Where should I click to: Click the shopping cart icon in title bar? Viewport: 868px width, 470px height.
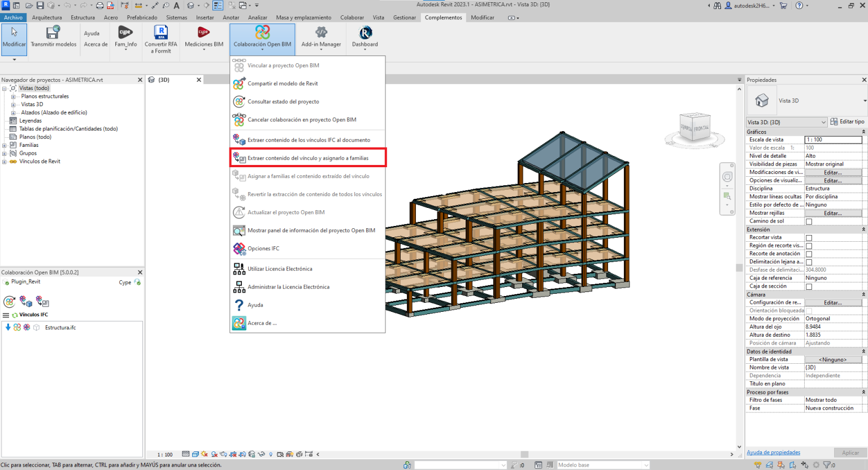pyautogui.click(x=783, y=5)
